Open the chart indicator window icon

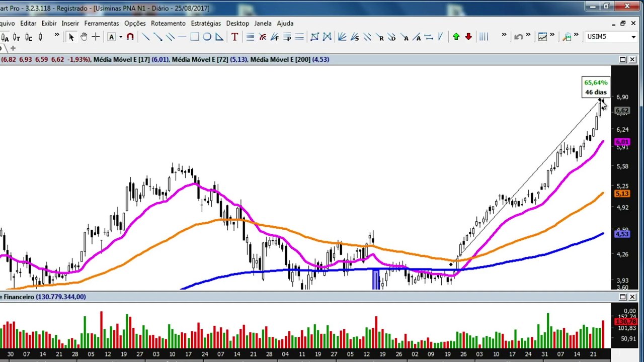[542, 37]
